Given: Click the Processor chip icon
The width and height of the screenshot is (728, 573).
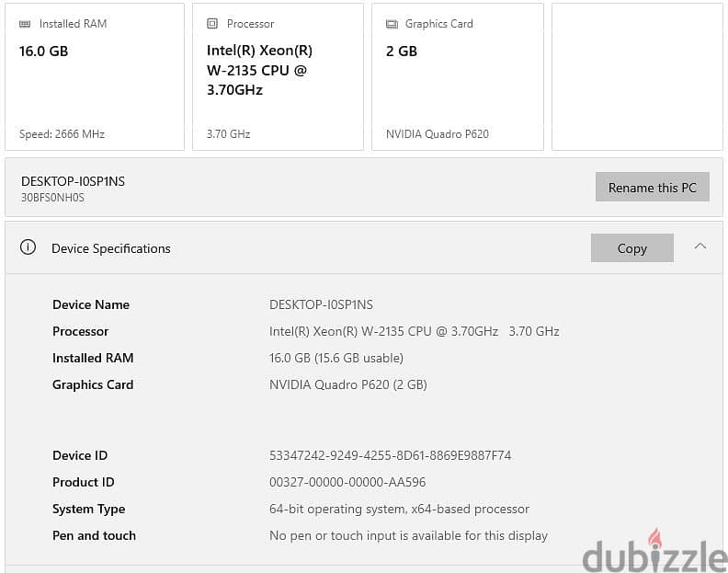Looking at the screenshot, I should (212, 23).
